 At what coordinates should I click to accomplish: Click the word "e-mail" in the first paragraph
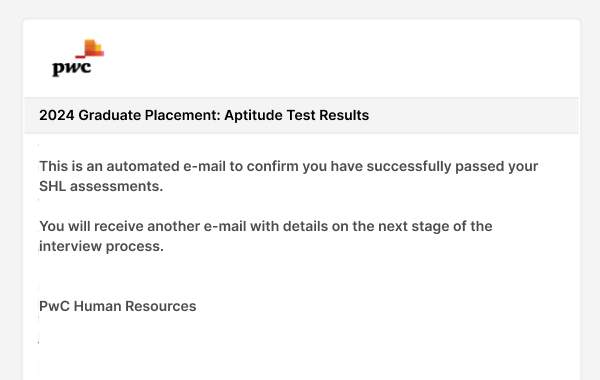[204, 166]
